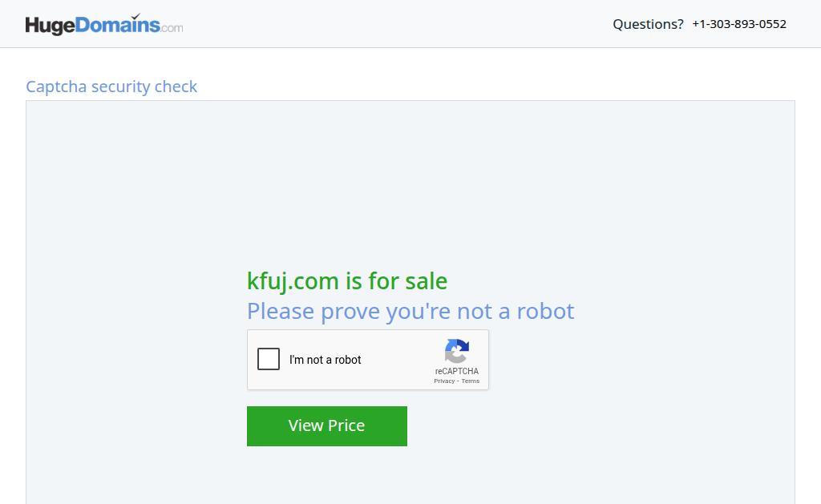Click the reCAPTCHA arrows logo icon
The image size is (821, 504).
[456, 351]
